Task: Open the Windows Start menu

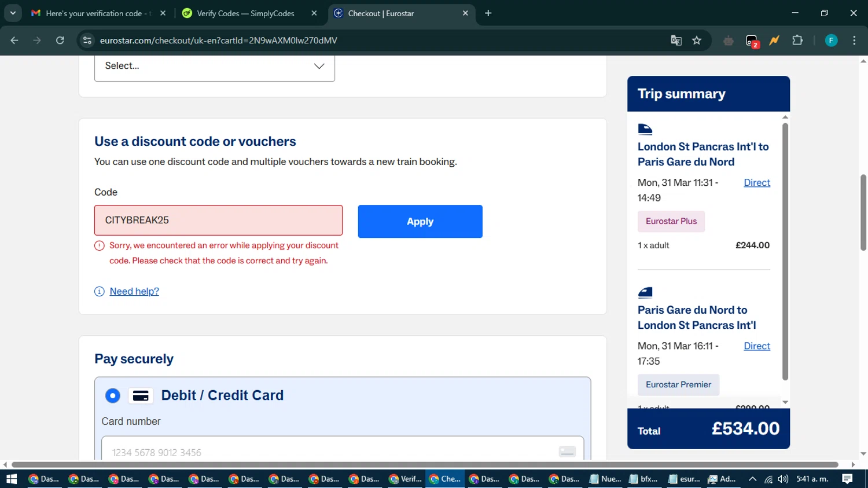Action: click(x=12, y=479)
